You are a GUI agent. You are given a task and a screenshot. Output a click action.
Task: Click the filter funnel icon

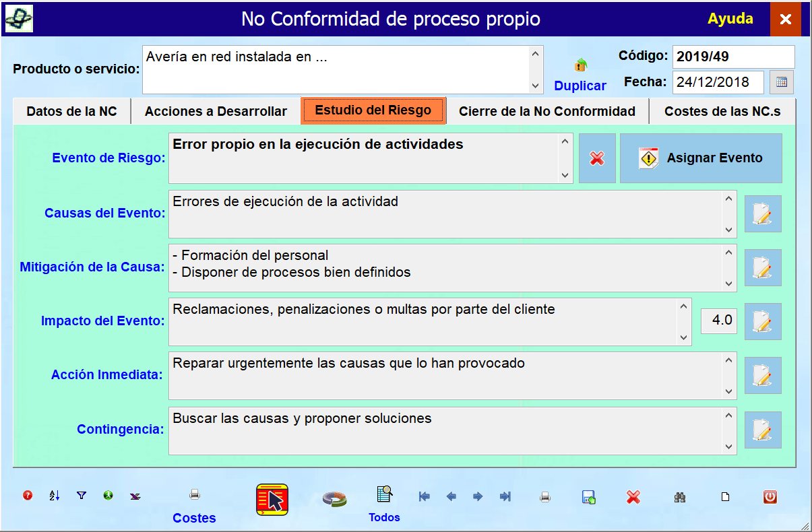[x=82, y=496]
